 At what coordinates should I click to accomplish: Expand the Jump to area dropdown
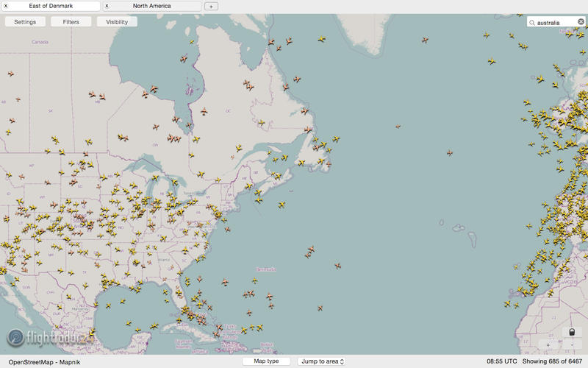(321, 361)
